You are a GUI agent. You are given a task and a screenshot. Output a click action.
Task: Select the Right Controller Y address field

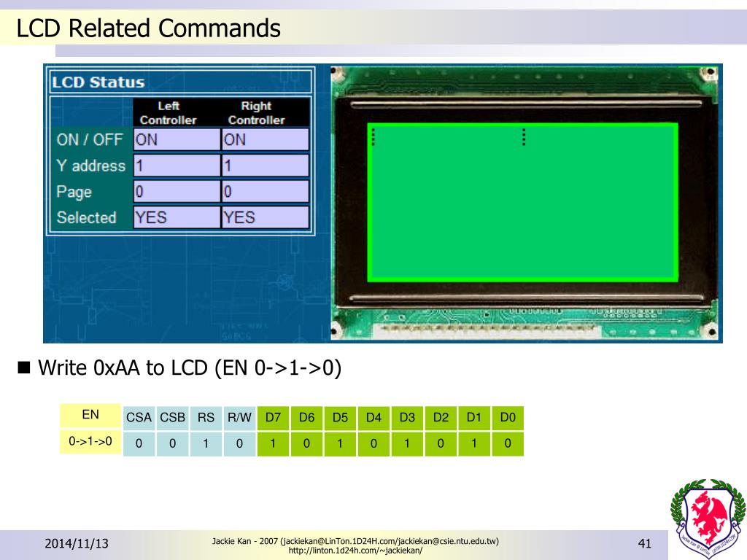point(266,166)
